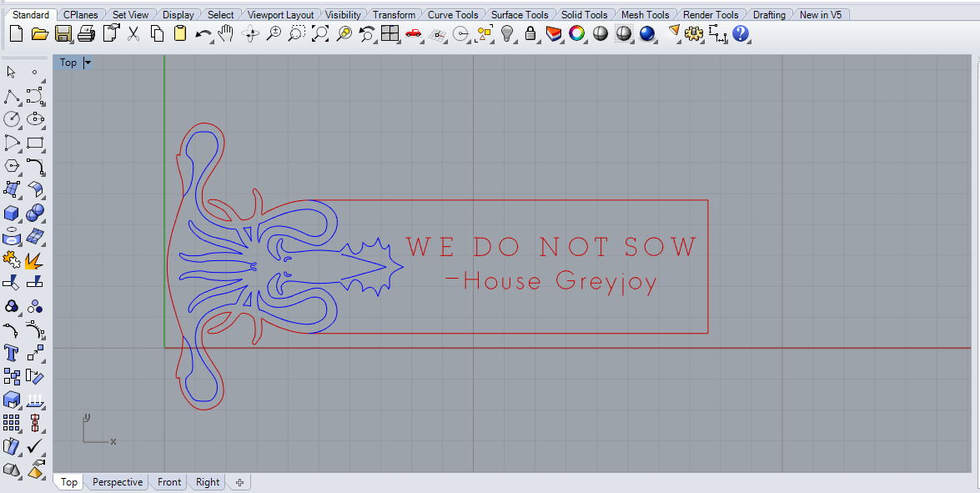
Task: Open the Mesh Tools tab
Action: click(645, 15)
